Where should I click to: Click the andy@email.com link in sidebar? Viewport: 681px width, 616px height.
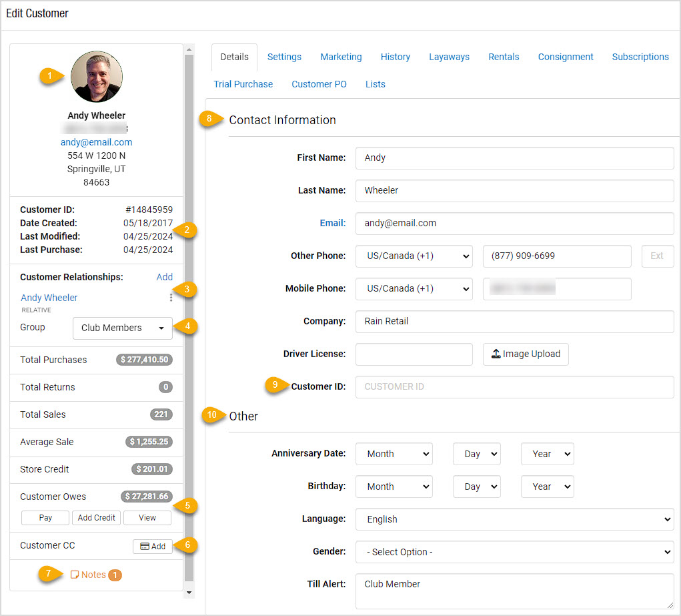[97, 142]
